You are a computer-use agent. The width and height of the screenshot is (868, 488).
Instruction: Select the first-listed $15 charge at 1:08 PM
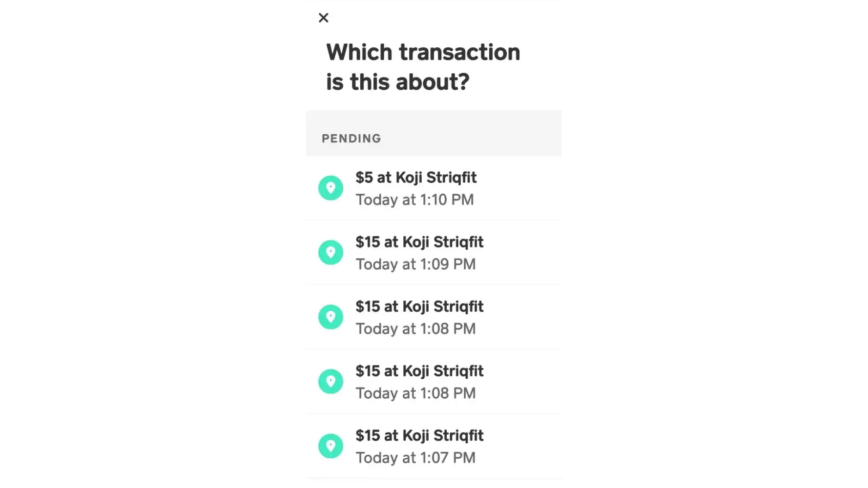click(419, 306)
